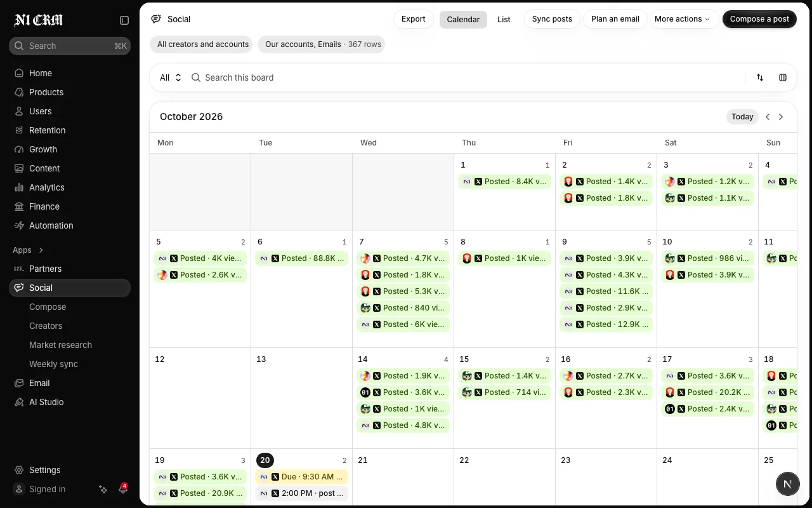Select the All creators and accounts tab
812x508 pixels.
click(x=202, y=44)
